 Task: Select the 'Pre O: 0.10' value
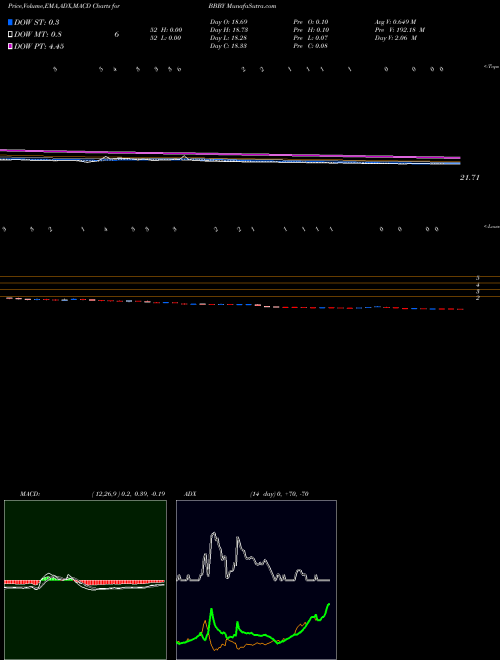coord(311,22)
